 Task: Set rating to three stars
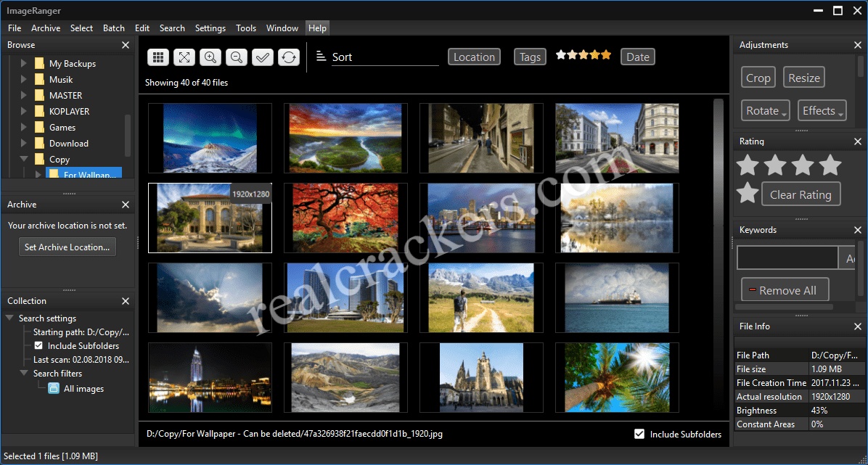click(x=803, y=165)
